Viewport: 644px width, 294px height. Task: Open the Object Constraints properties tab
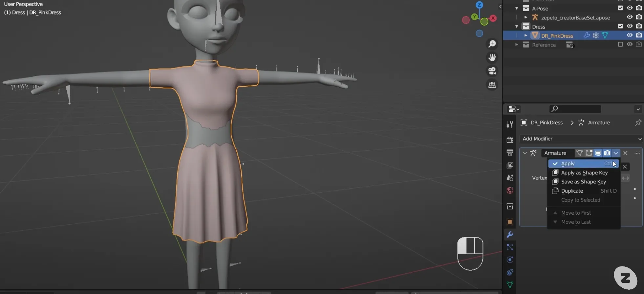[x=510, y=272]
